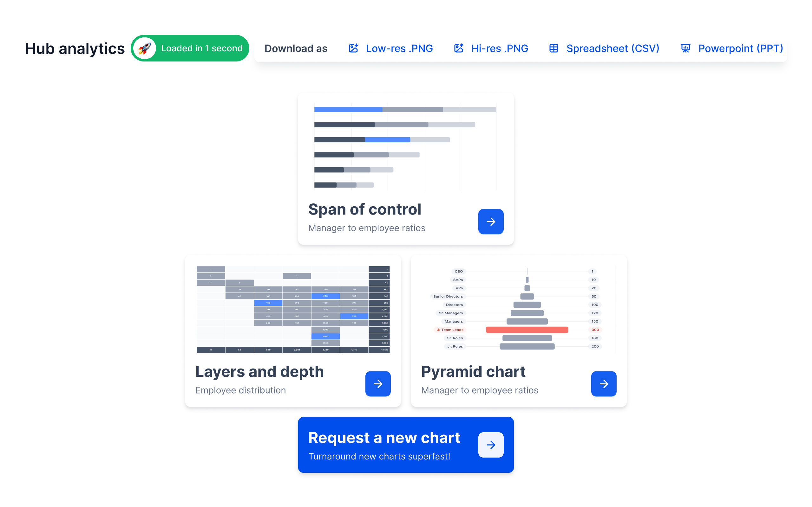The height and width of the screenshot is (507, 812).
Task: Click the Span of Control arrow button
Action: (x=490, y=221)
